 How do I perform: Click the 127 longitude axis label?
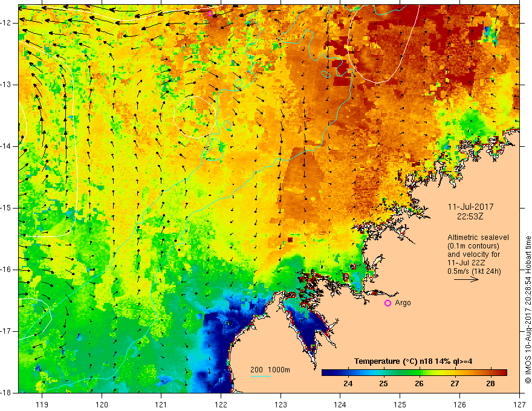point(519,404)
